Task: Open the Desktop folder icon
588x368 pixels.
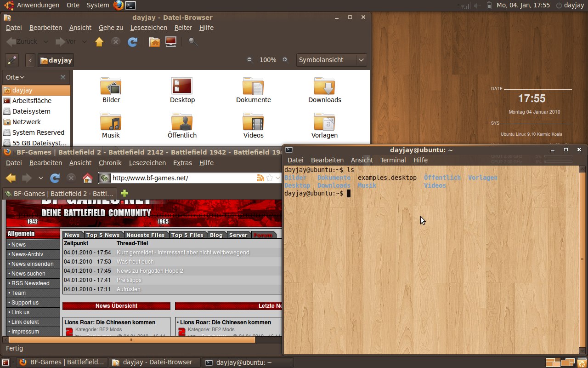Action: pos(182,86)
